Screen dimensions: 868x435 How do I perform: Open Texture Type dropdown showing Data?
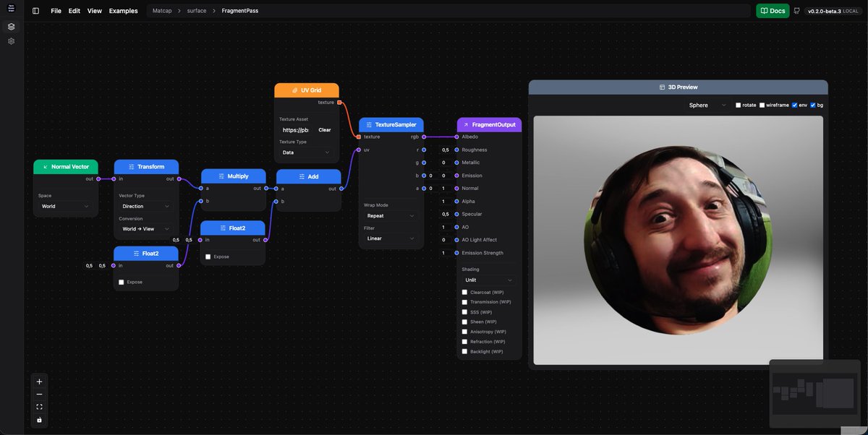click(307, 152)
